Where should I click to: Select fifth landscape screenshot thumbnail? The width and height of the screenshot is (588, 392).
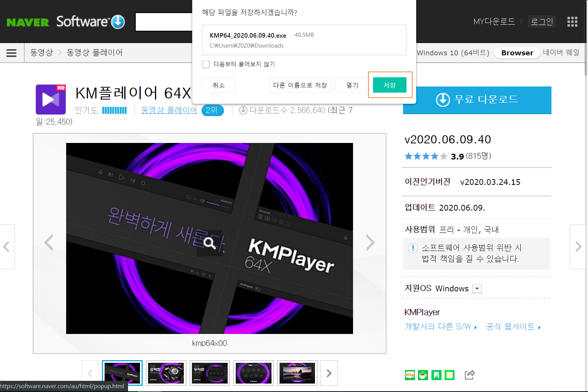point(297,373)
